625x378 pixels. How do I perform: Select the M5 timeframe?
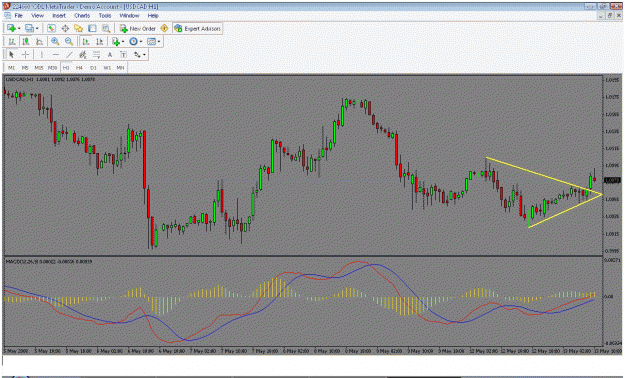25,68
